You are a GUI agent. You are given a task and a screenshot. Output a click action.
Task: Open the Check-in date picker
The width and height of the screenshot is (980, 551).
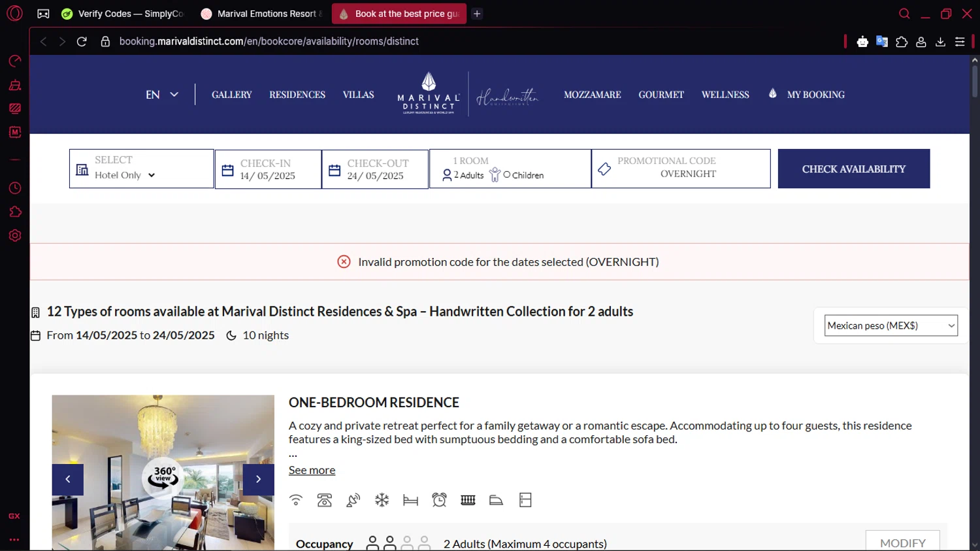coord(269,169)
